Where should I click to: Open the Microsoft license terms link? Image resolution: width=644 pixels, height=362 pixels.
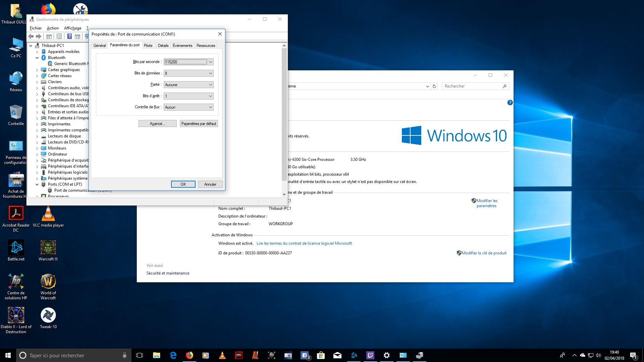304,243
